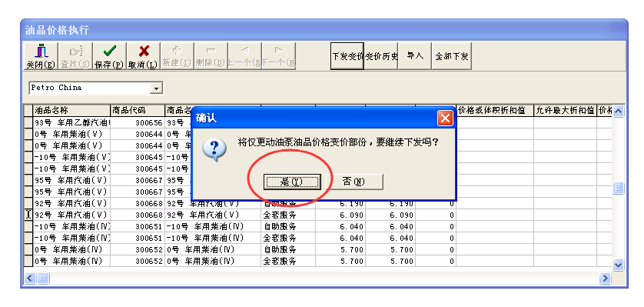Screen dimensions: 644x307
Task: Open 变价历史 price change history
Action: pos(381,56)
